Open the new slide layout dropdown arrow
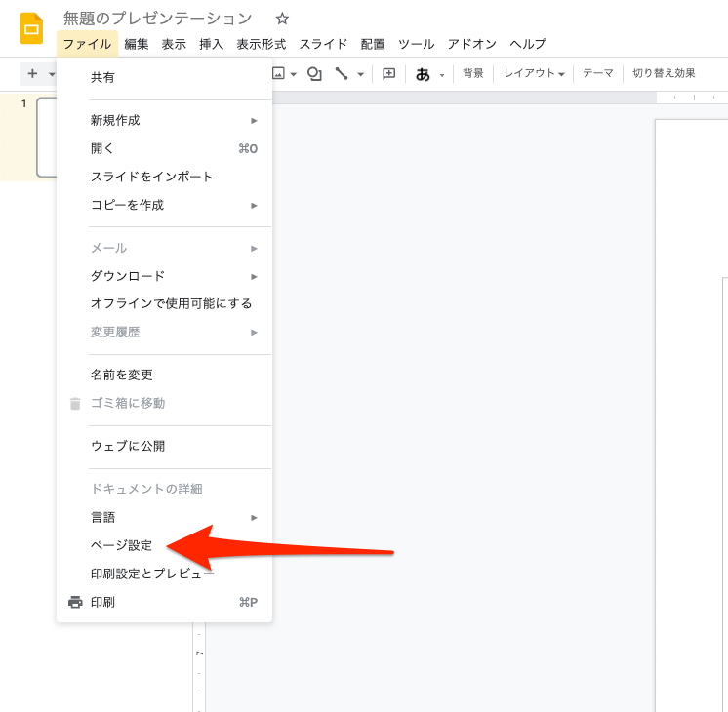 pyautogui.click(x=52, y=74)
